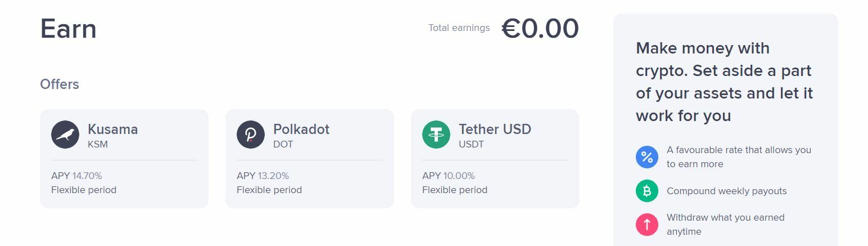
Task: Open the Kusama offer card
Action: coord(124,159)
